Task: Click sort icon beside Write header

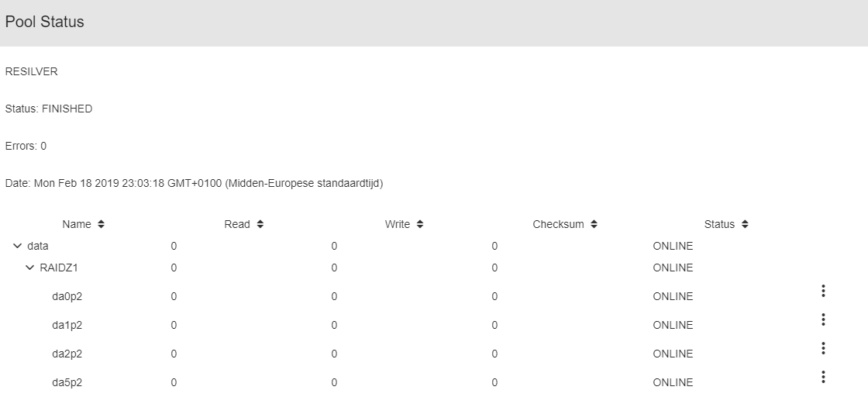Action: pyautogui.click(x=420, y=224)
